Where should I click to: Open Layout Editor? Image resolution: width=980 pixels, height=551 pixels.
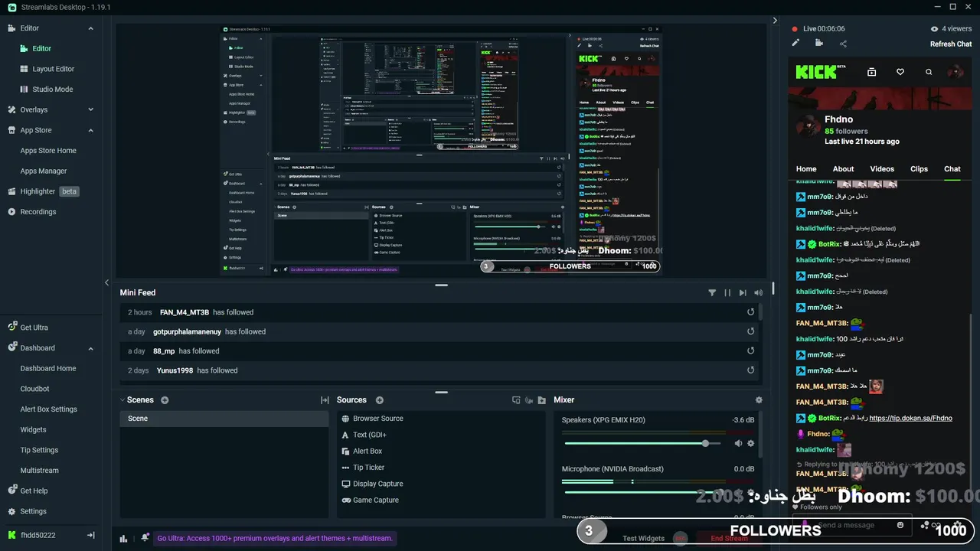point(53,69)
